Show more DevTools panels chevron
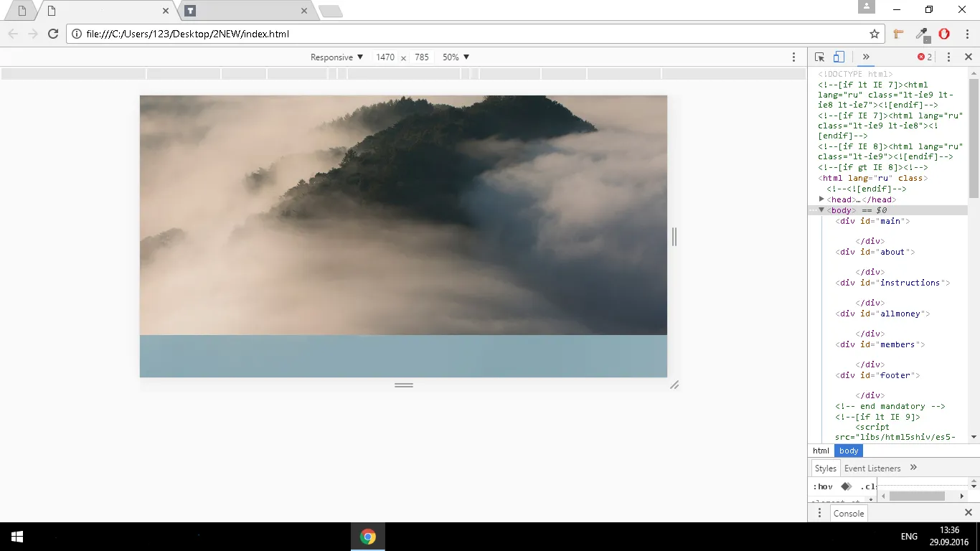Viewport: 980px width, 551px height. coord(866,57)
